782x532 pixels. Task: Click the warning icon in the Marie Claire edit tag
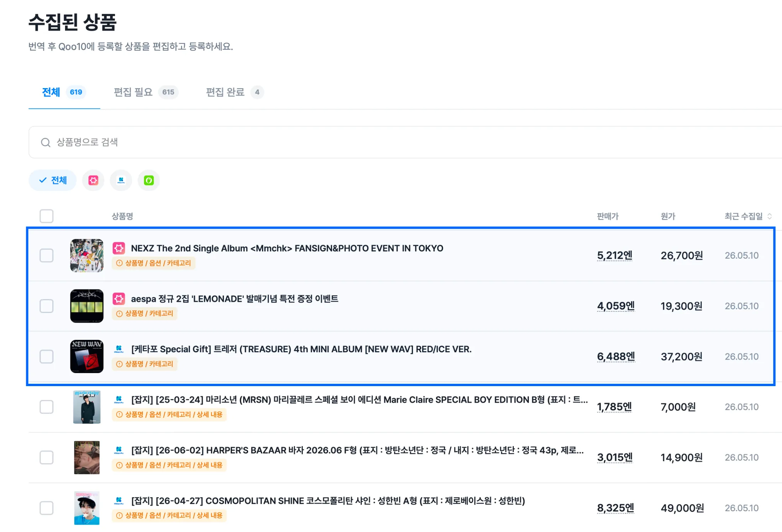click(119, 415)
